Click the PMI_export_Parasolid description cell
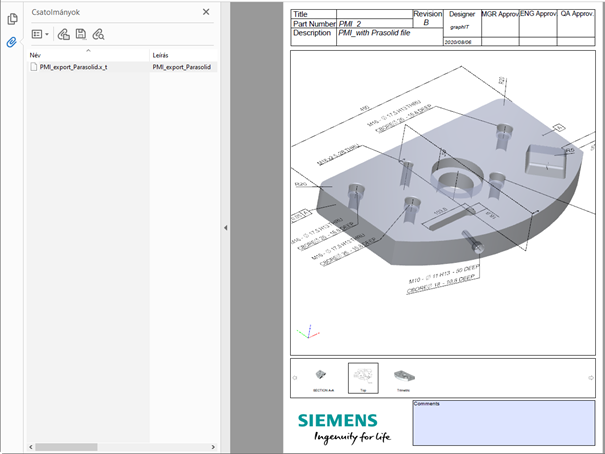This screenshot has height=454, width=605. [x=184, y=67]
